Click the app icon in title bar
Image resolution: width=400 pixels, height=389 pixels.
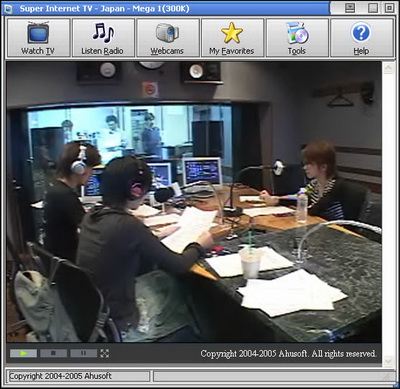click(x=8, y=9)
